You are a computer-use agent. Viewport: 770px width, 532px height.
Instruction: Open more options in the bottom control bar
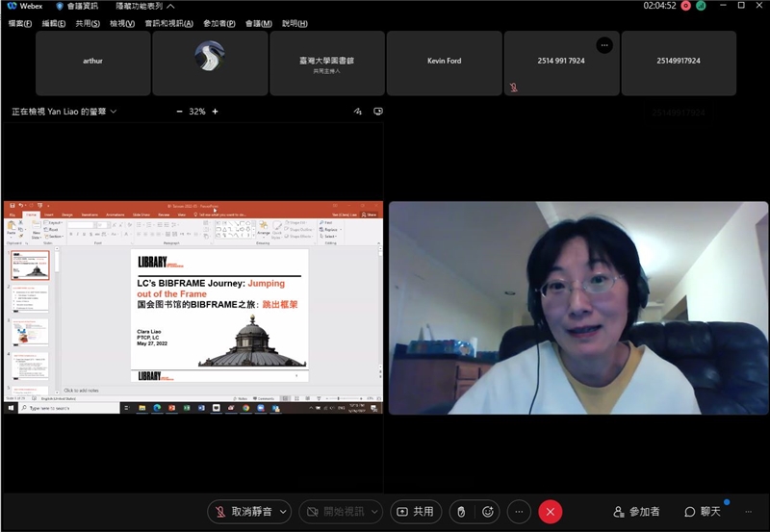[519, 512]
